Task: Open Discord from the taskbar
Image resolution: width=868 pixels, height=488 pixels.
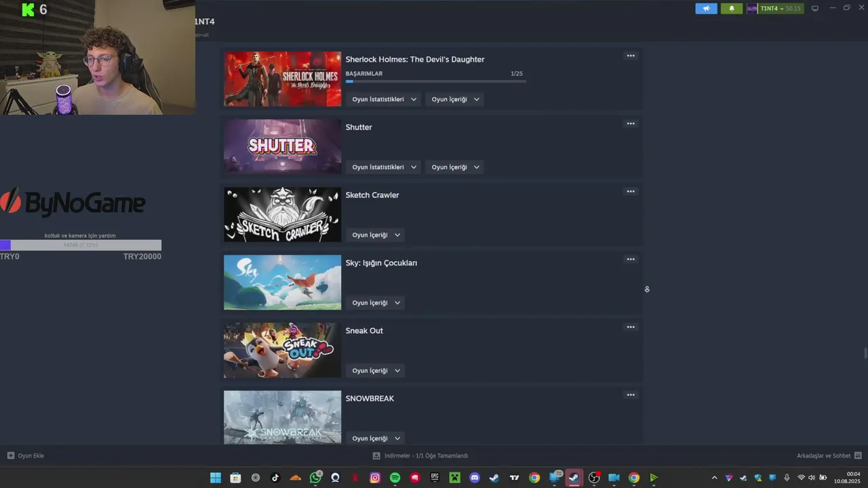Action: click(475, 478)
